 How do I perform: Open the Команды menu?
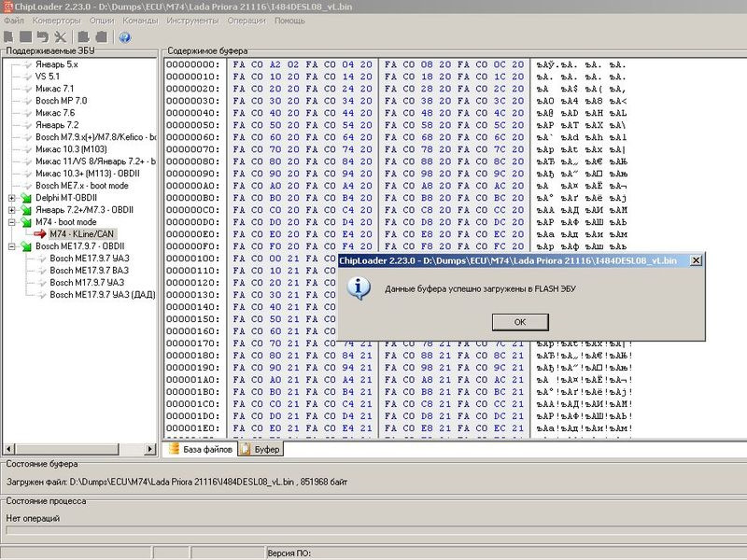click(141, 21)
